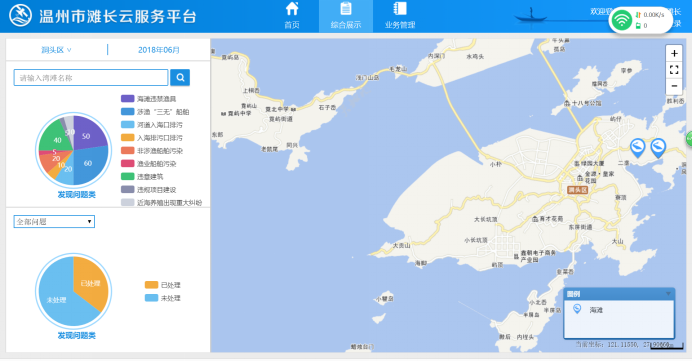Toggle the 未处理 legend item
The width and height of the screenshot is (693, 362).
163,298
